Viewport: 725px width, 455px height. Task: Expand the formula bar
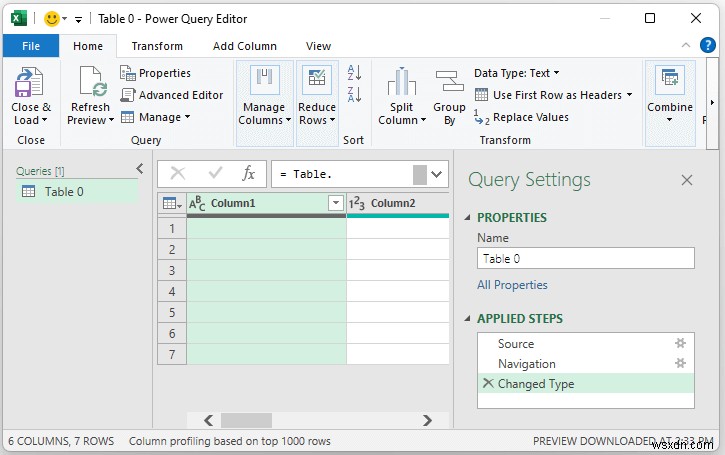(x=436, y=174)
